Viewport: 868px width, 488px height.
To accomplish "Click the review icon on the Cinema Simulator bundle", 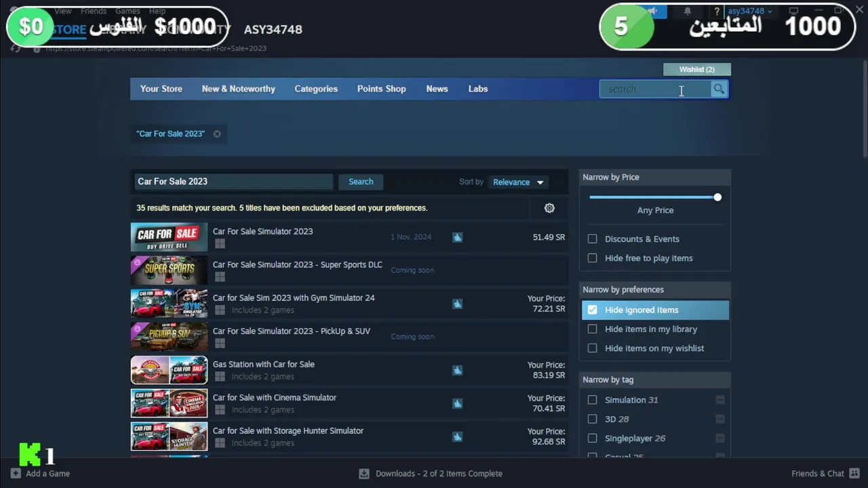I will (458, 403).
